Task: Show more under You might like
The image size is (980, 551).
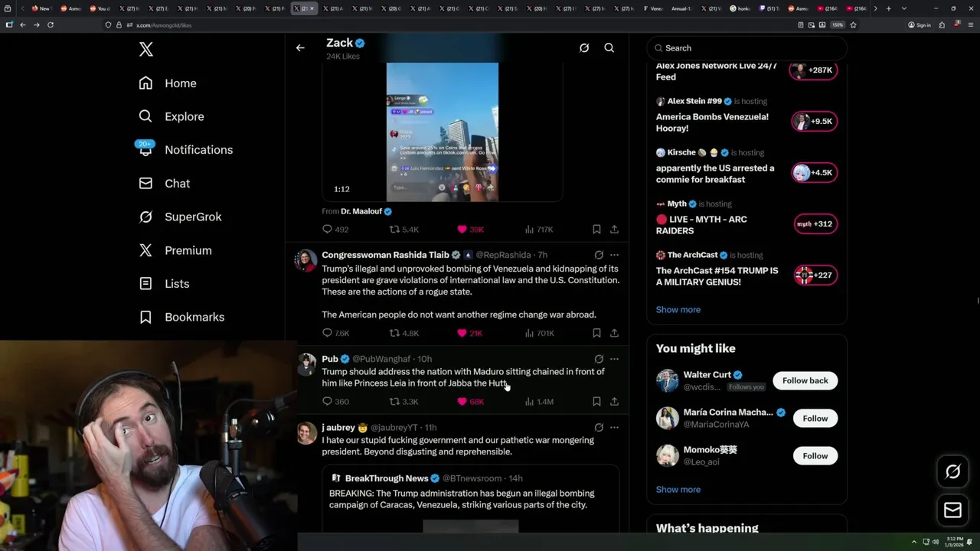Action: [678, 490]
